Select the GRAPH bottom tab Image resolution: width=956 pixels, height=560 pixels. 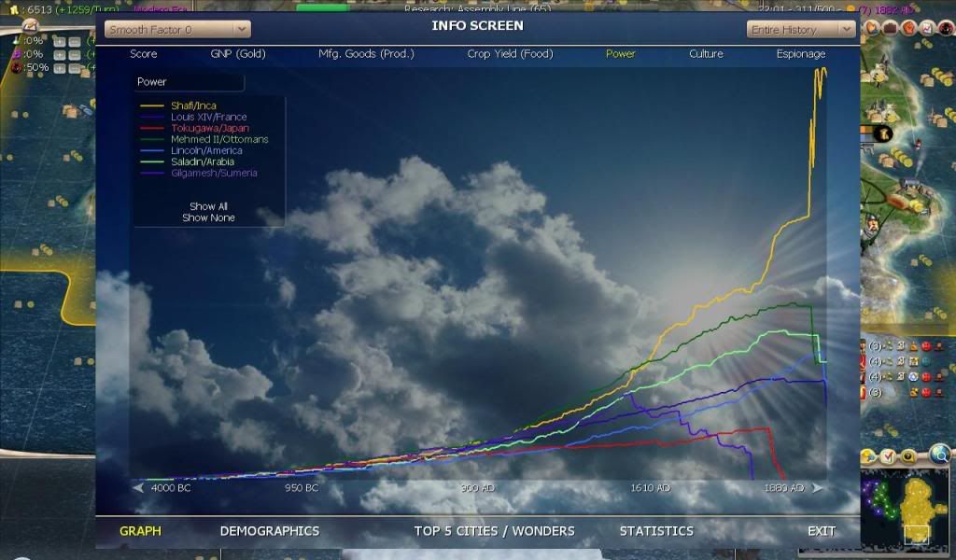click(140, 531)
